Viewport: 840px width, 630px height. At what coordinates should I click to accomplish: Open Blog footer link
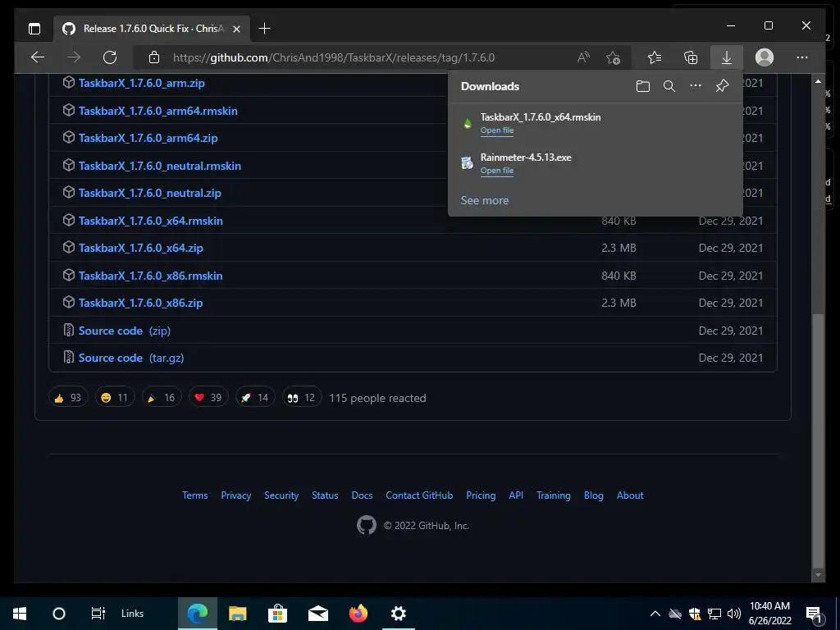coord(594,495)
